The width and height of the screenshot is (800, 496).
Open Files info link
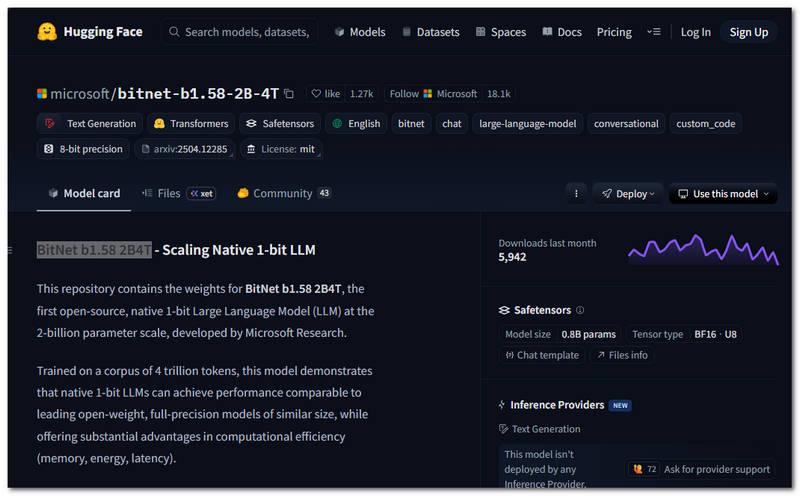click(622, 356)
